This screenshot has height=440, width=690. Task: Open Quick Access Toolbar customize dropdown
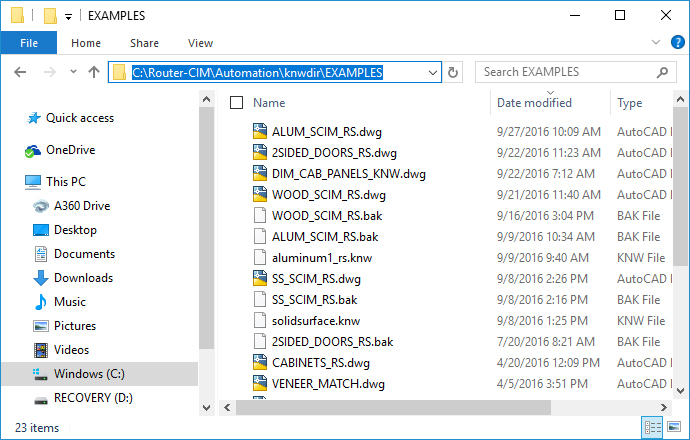tap(67, 17)
